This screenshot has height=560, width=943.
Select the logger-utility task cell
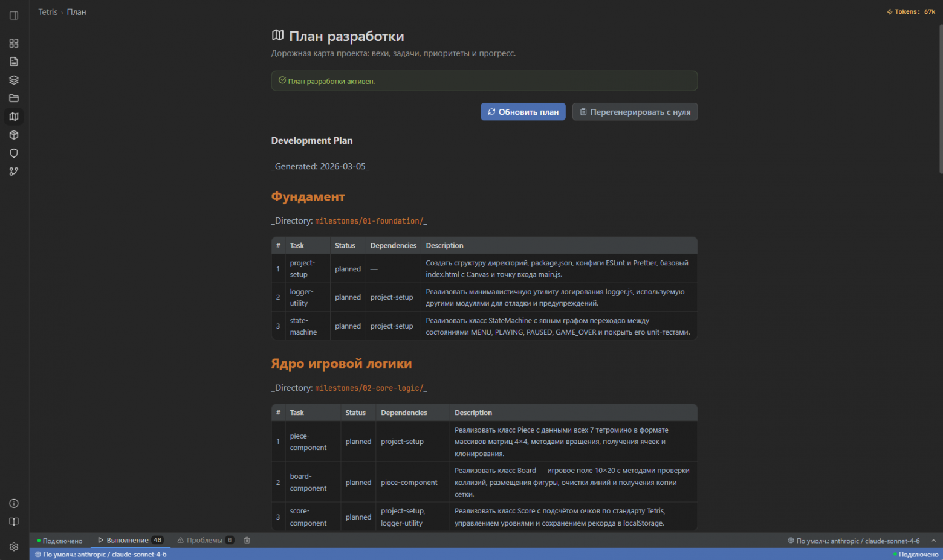click(x=307, y=297)
